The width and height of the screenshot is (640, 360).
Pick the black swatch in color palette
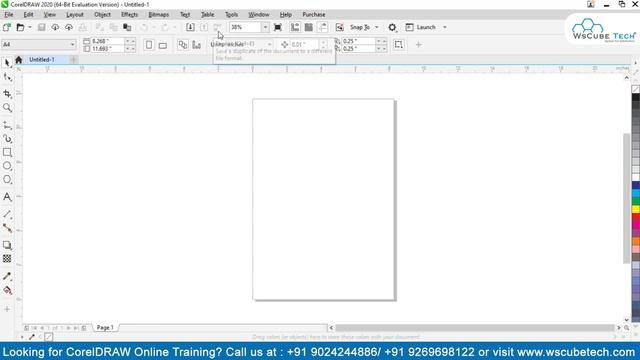636,98
